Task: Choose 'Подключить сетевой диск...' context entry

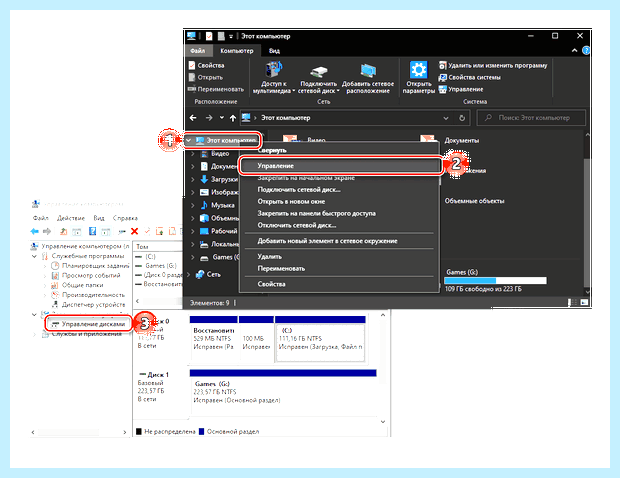Action: 299,190
